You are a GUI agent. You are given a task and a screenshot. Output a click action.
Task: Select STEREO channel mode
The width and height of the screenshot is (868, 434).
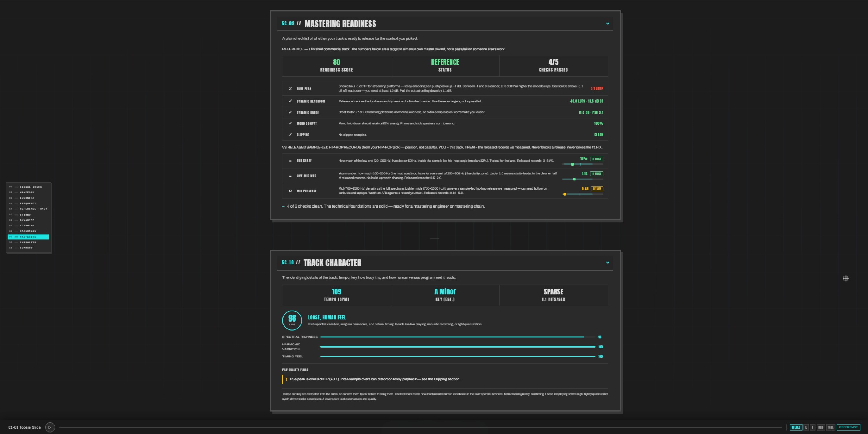click(796, 427)
